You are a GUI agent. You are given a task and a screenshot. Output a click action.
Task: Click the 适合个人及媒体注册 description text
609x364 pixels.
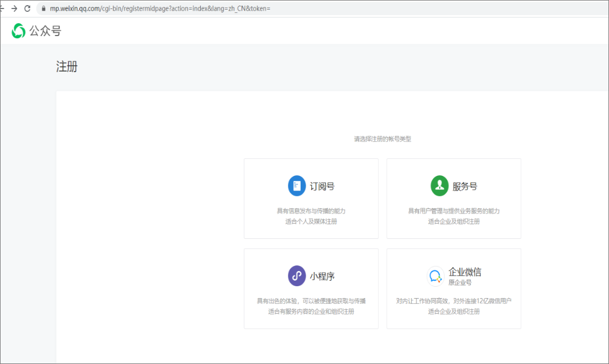click(x=311, y=221)
